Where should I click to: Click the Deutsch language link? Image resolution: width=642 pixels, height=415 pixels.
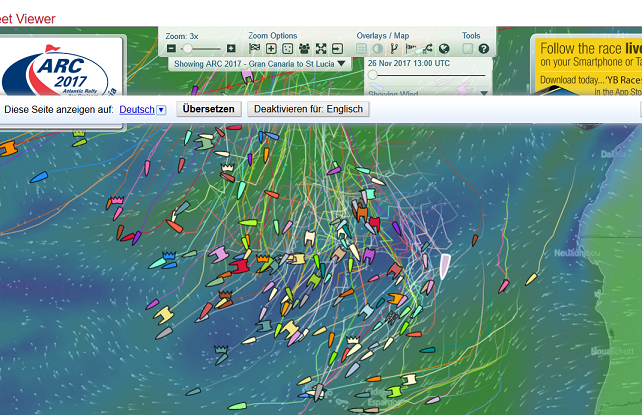[x=136, y=109]
